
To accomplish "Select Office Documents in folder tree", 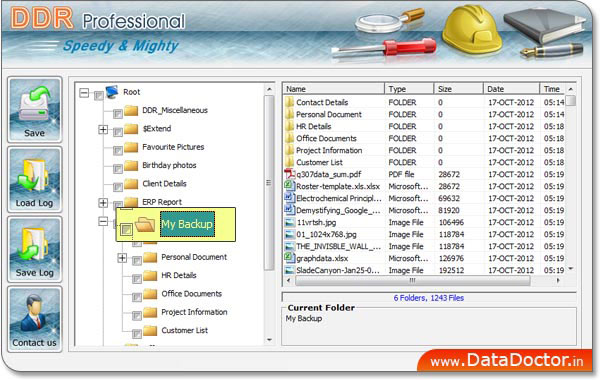I will click(x=192, y=294).
